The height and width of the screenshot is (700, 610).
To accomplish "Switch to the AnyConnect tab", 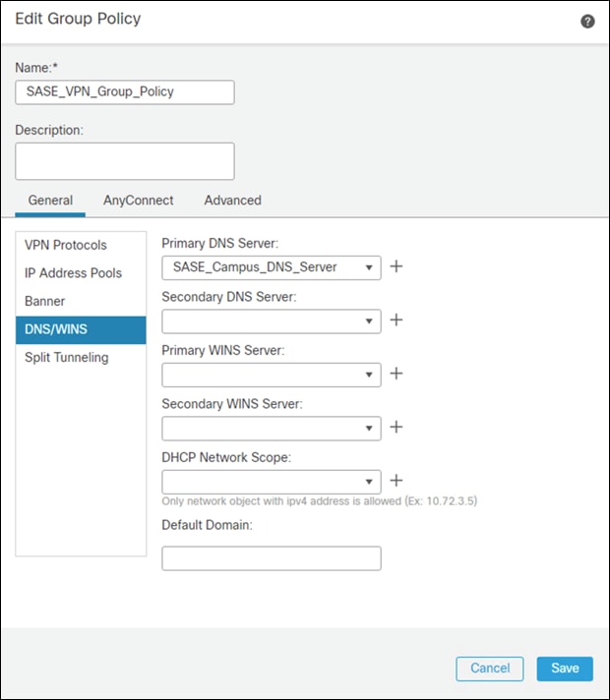I will pos(138,201).
